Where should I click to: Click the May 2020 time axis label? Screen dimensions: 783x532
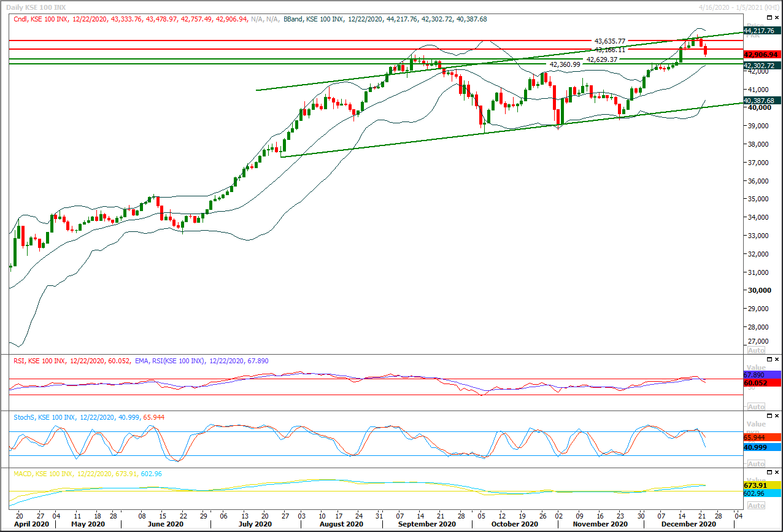(87, 525)
